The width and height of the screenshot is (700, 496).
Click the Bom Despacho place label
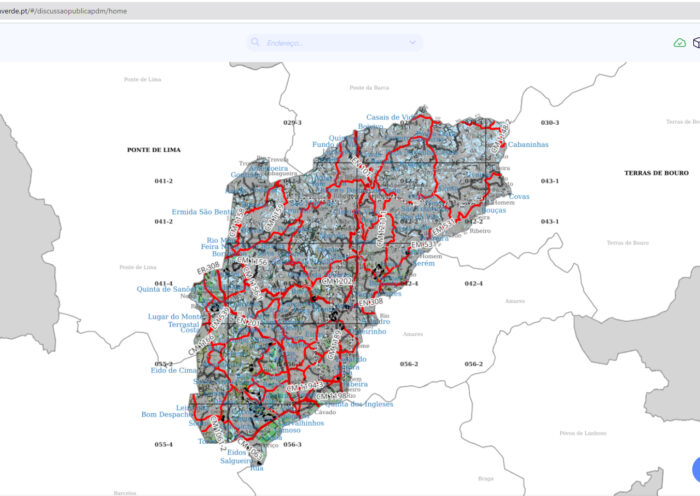pos(166,414)
